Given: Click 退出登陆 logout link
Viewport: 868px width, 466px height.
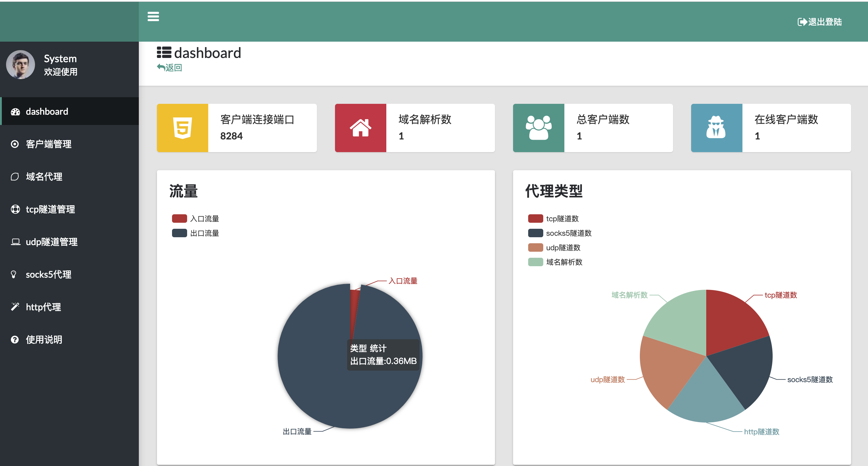Looking at the screenshot, I should (x=819, y=22).
